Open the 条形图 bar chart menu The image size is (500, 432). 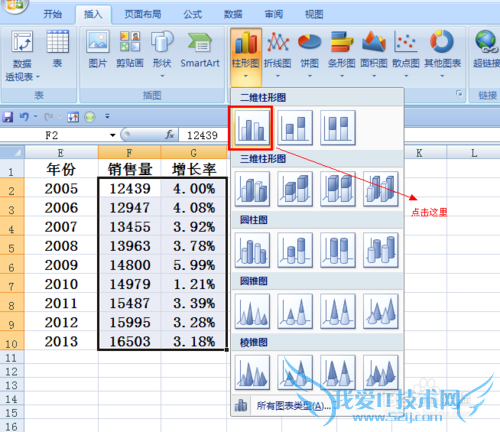coord(342,55)
